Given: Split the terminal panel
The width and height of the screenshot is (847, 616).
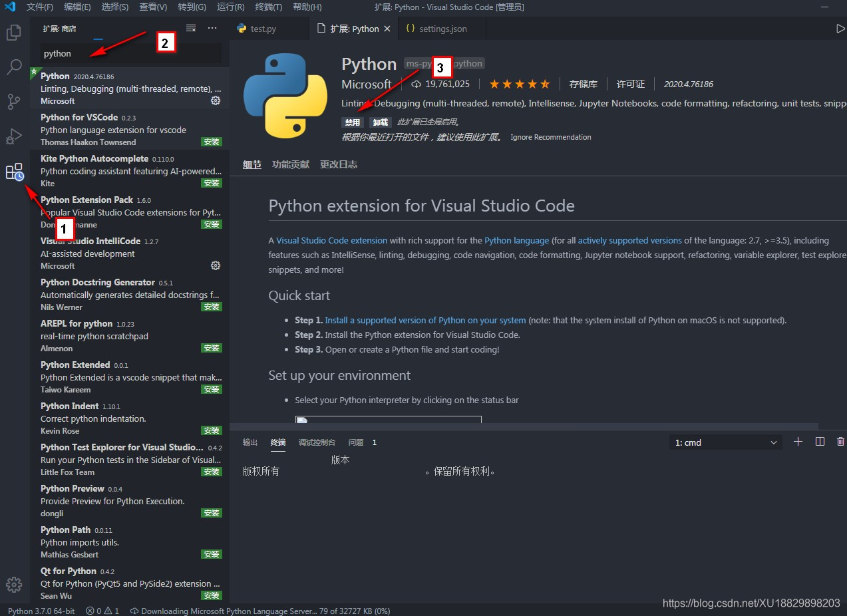Looking at the screenshot, I should [820, 442].
